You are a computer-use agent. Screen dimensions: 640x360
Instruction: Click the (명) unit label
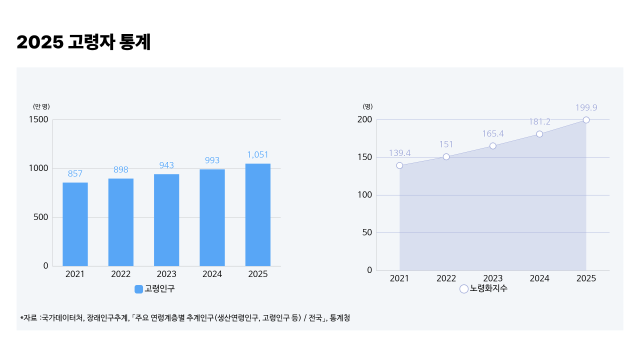tap(368, 107)
